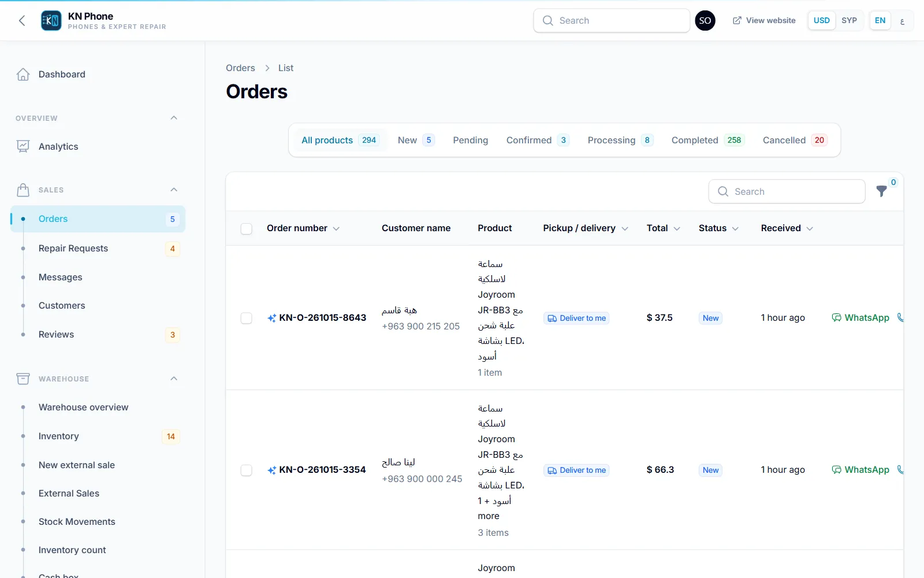Click sparkle icon beside order KN-O-261015-3354
Screen dimensions: 924x578
[271, 470]
